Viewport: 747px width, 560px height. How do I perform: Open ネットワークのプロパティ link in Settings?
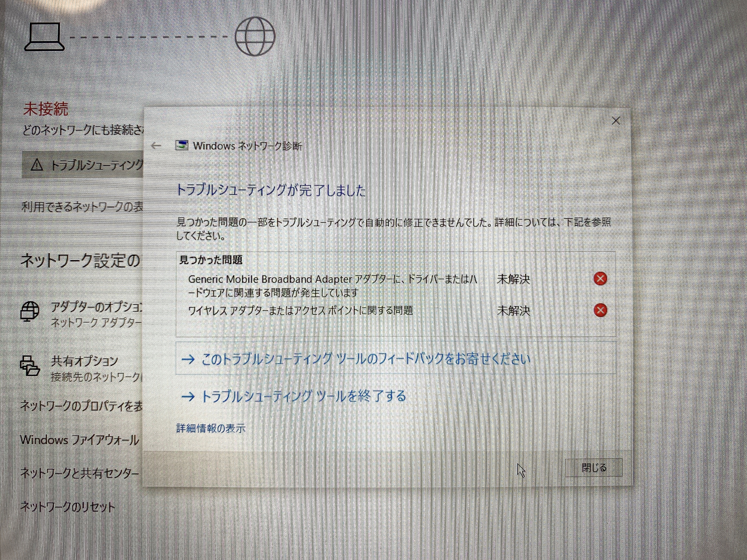tap(81, 406)
